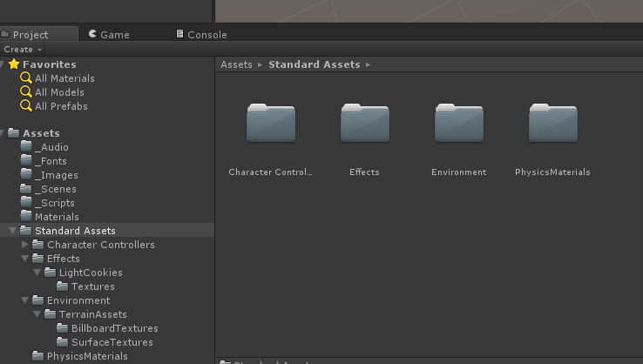Select the Effects label in tree
The height and width of the screenshot is (364, 643).
pyautogui.click(x=64, y=259)
